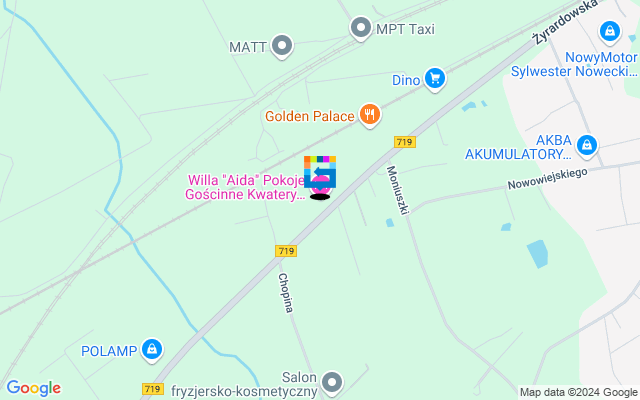Select the MATT place marker

[282, 46]
